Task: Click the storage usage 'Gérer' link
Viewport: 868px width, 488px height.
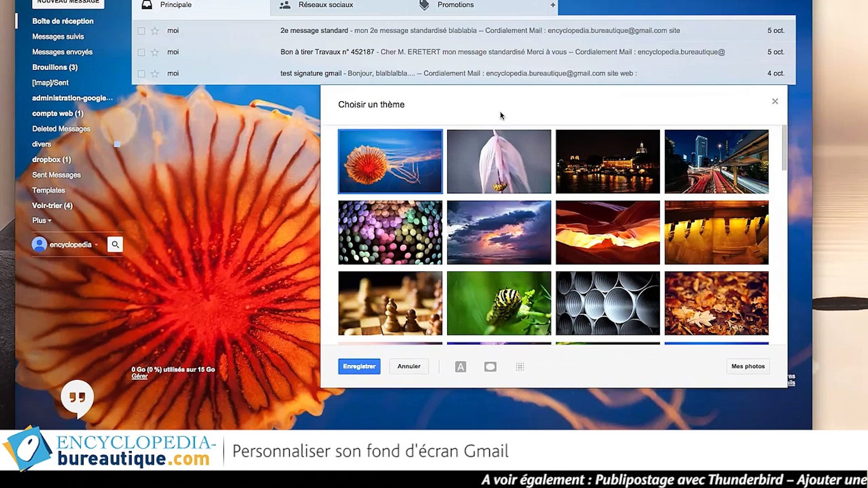Action: coord(139,375)
